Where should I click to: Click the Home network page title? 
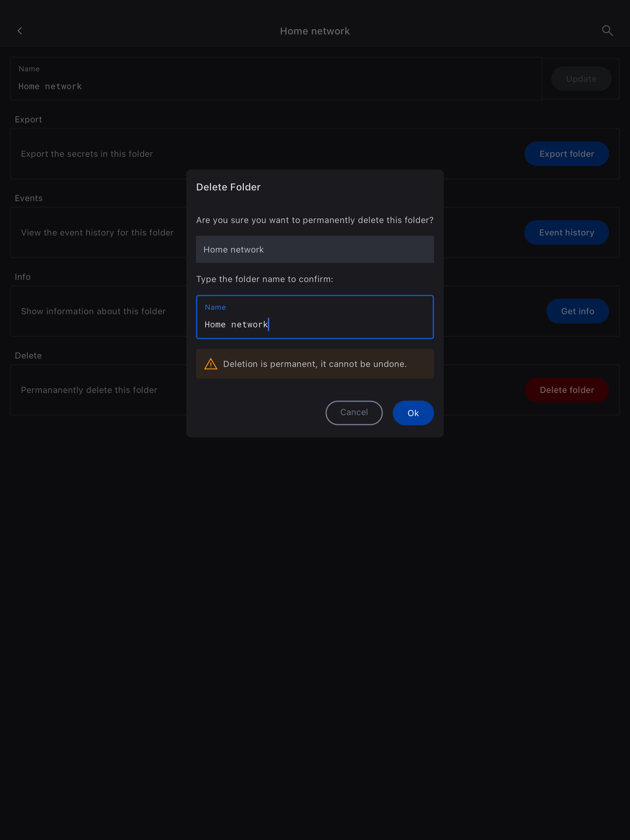[315, 31]
